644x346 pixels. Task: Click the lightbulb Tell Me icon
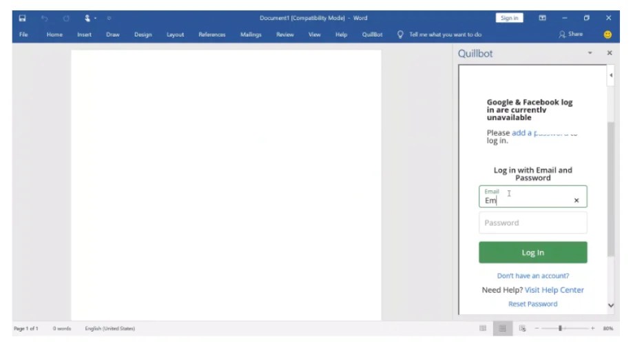(400, 34)
